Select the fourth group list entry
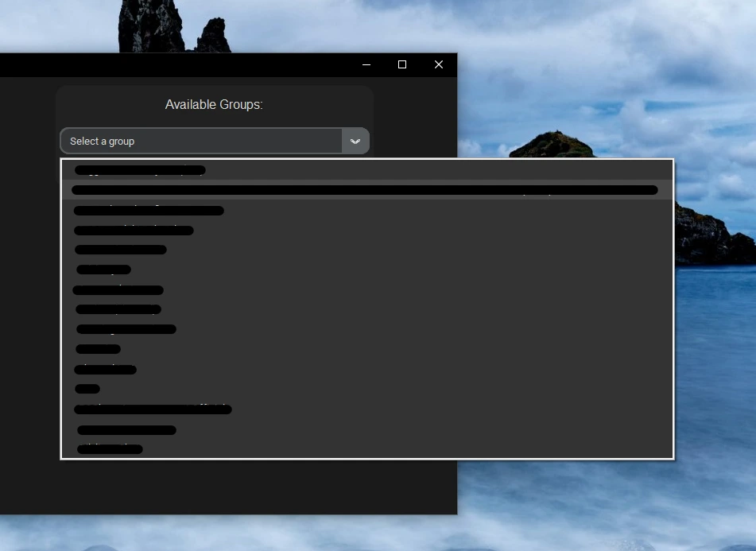The width and height of the screenshot is (756, 551). 134,231
